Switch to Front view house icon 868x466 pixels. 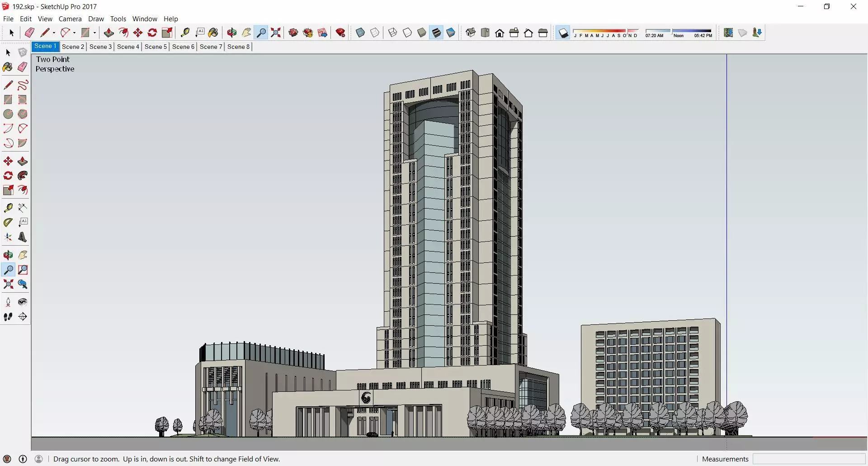(500, 33)
